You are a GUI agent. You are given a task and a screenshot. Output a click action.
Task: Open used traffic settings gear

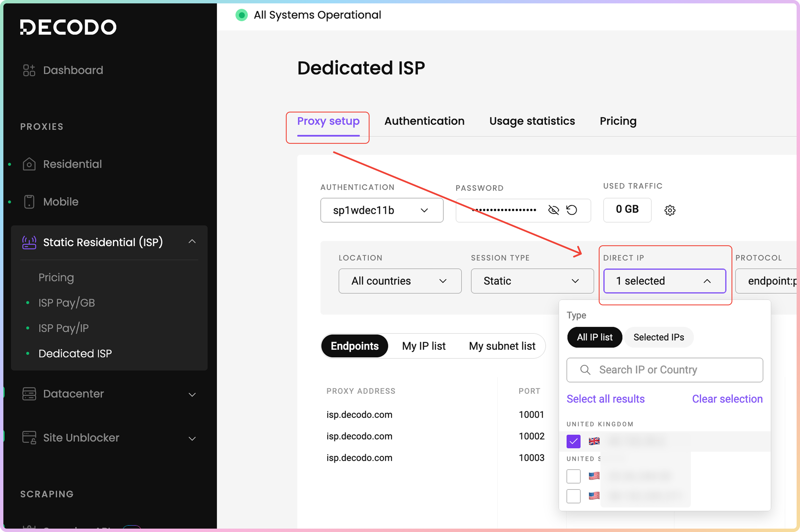click(x=670, y=210)
